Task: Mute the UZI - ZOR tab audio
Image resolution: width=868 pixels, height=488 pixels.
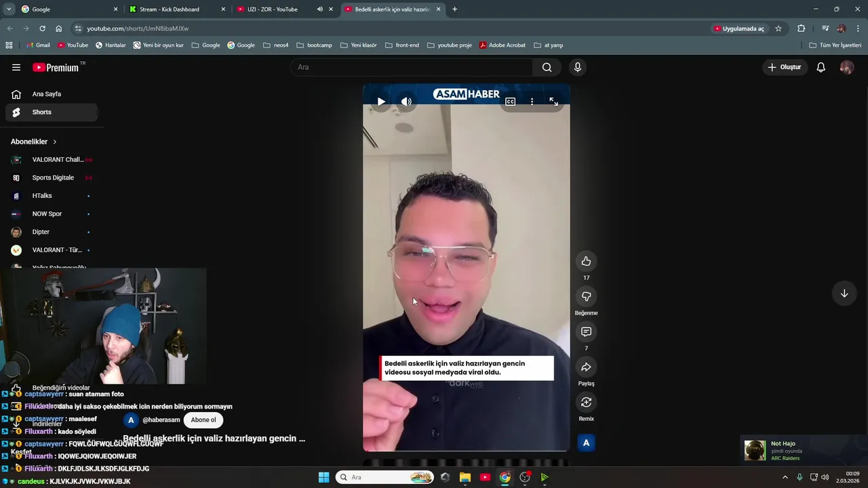Action: 320,9
